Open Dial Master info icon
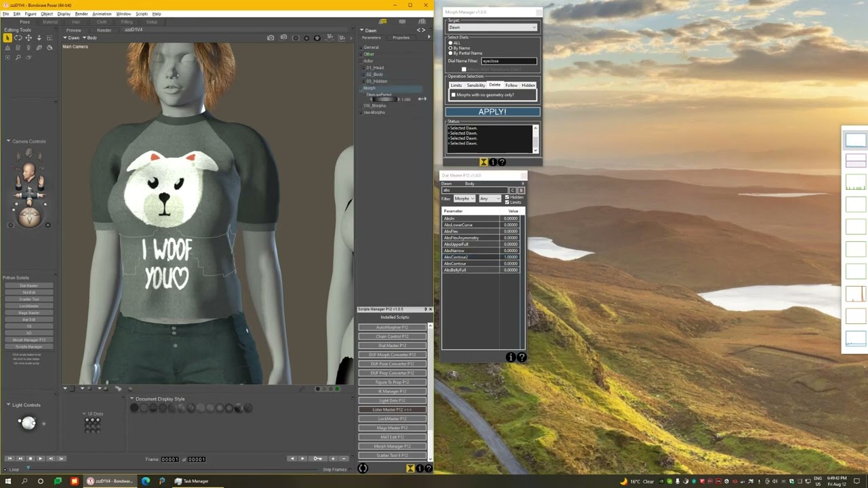Screen dimensions: 868x488 coord(511,357)
